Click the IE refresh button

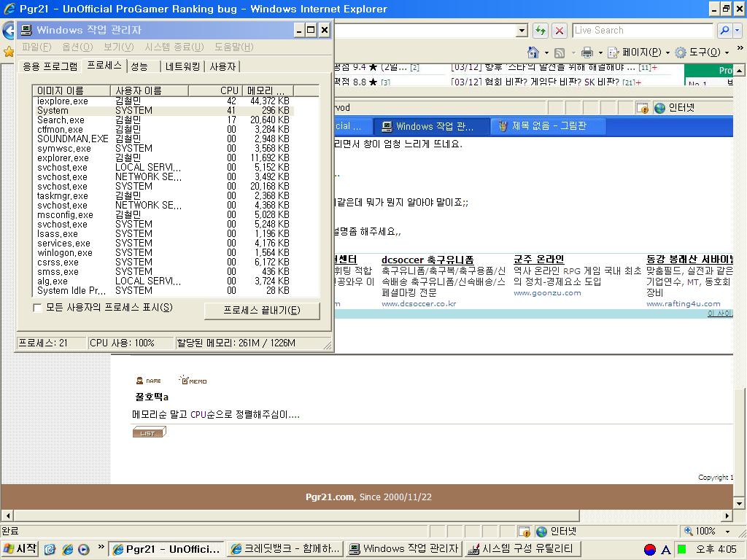tap(541, 31)
